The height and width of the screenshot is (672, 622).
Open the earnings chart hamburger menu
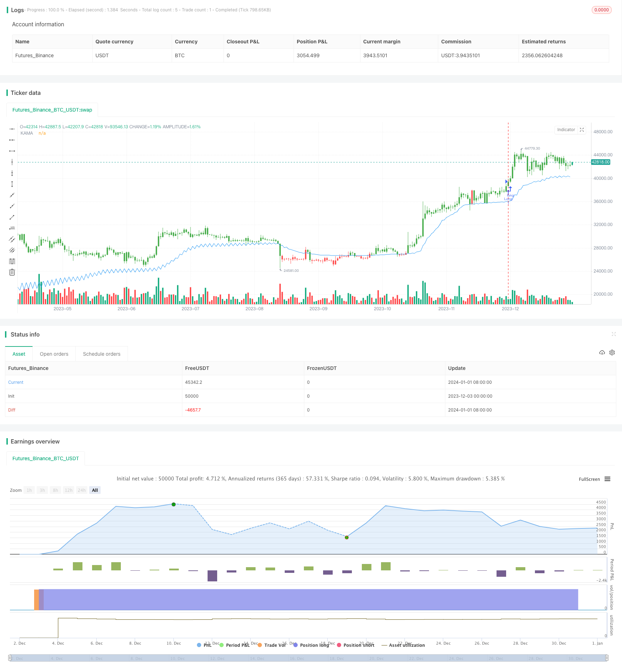click(607, 479)
